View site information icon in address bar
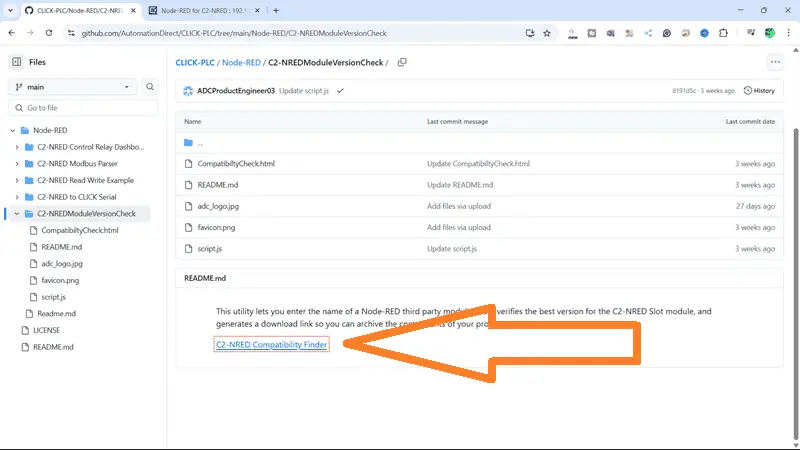 [71, 33]
